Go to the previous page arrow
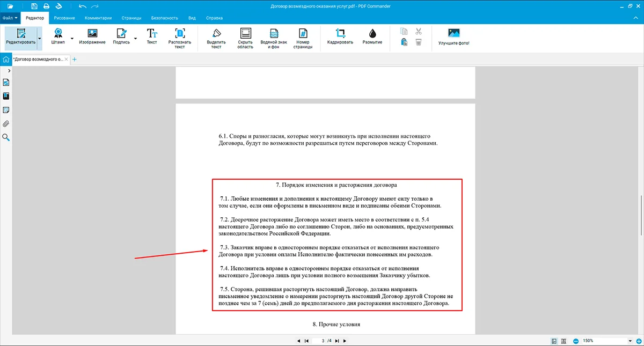Screen dimensions: 644x346 298,341
